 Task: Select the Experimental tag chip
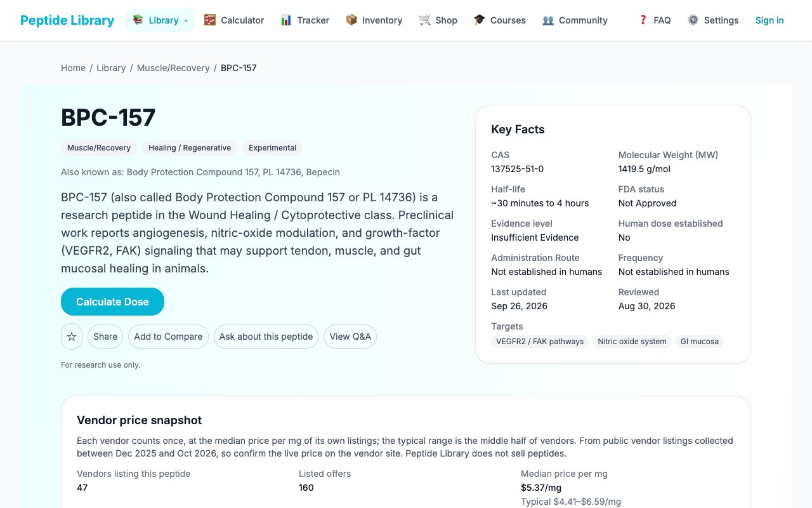(x=273, y=148)
